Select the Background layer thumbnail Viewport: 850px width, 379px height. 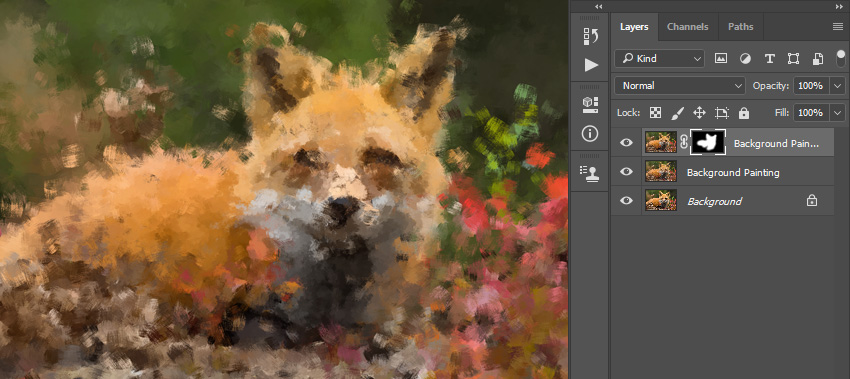(x=661, y=200)
